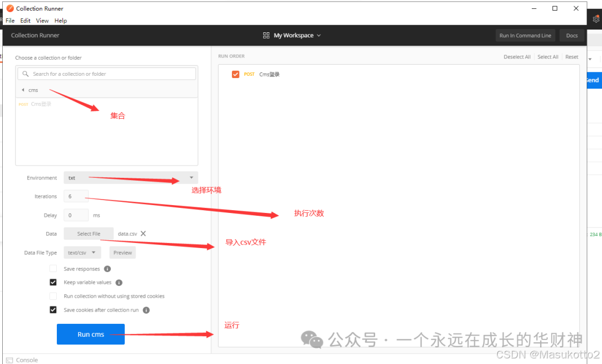
Task: Click the cms collection name
Action: (33, 90)
